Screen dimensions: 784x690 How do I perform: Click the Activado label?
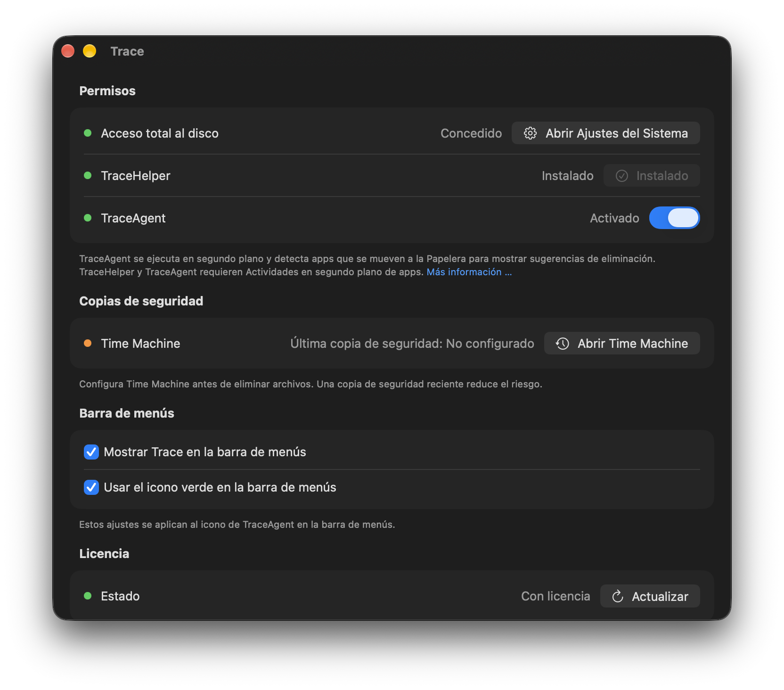coord(614,218)
